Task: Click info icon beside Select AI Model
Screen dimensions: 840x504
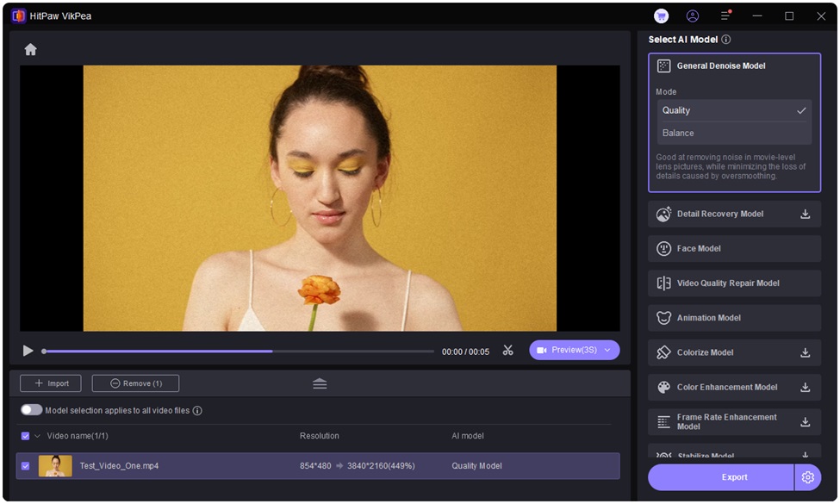Action: [726, 40]
